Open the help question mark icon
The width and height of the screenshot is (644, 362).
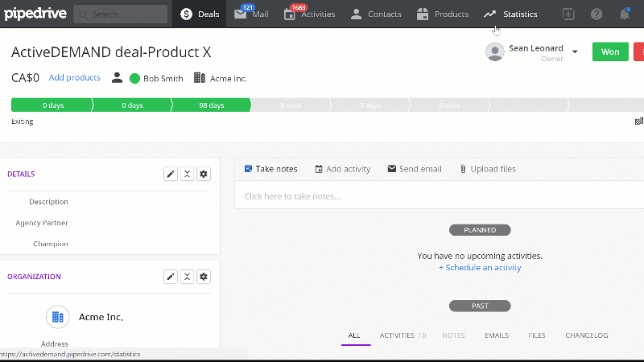tap(597, 14)
